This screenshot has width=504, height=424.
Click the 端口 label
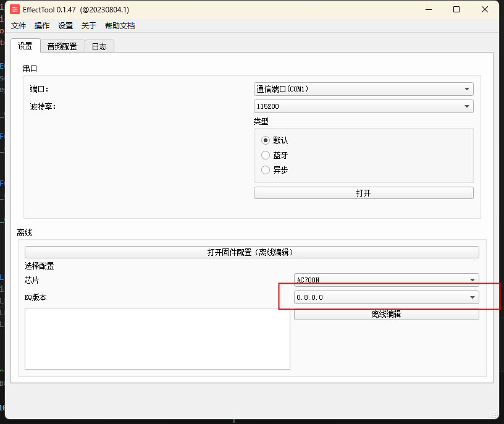coord(39,89)
